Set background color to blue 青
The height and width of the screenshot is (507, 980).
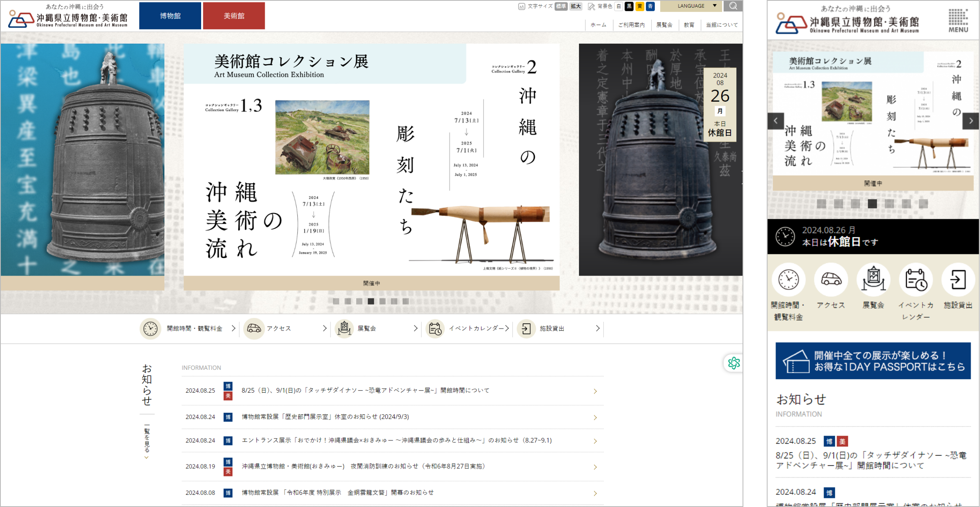pos(650,6)
